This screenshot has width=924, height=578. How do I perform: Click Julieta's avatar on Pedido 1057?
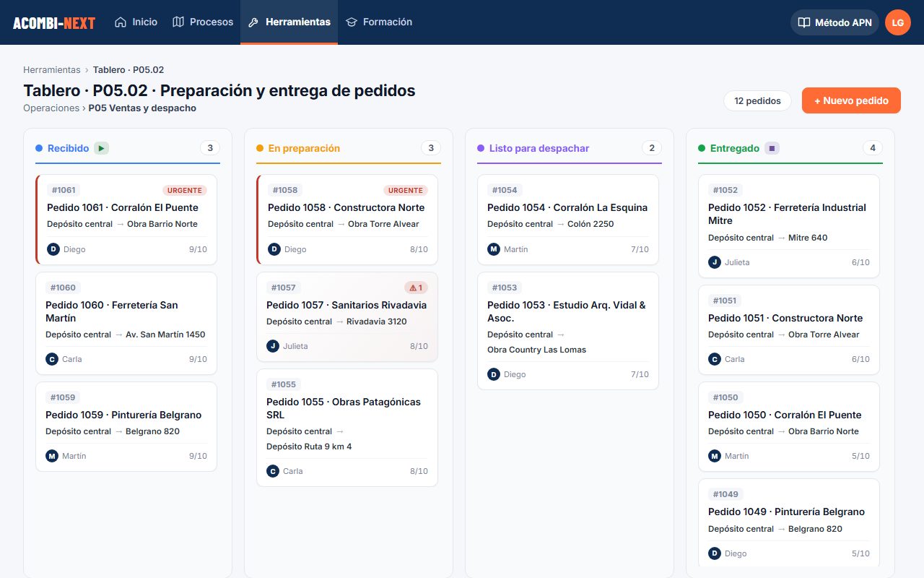pyautogui.click(x=272, y=346)
